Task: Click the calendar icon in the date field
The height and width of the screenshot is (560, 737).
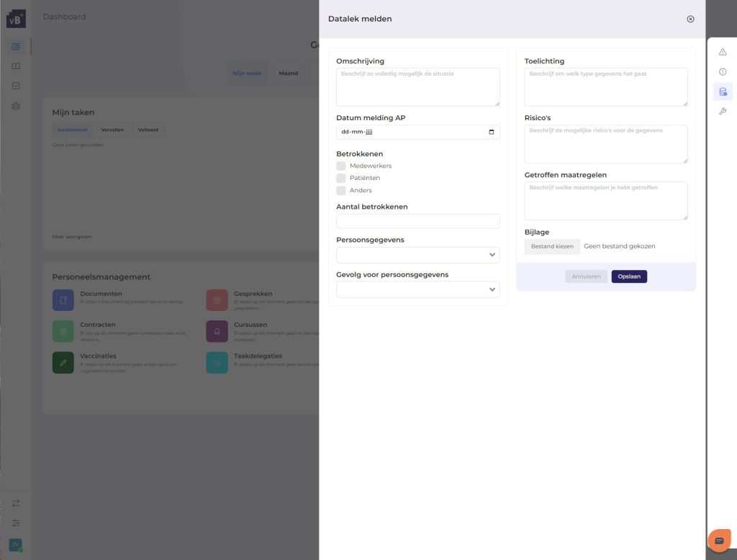Action: 491,132
